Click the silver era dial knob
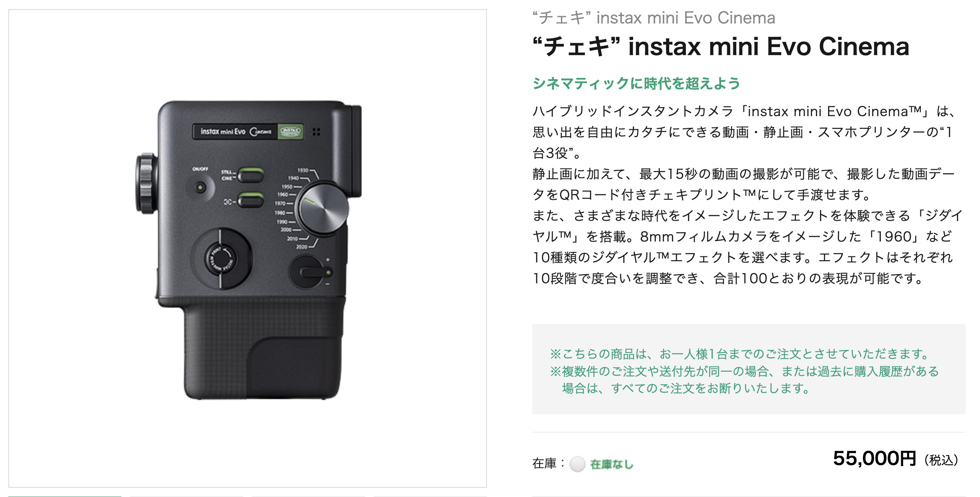The height and width of the screenshot is (497, 980). 323,209
